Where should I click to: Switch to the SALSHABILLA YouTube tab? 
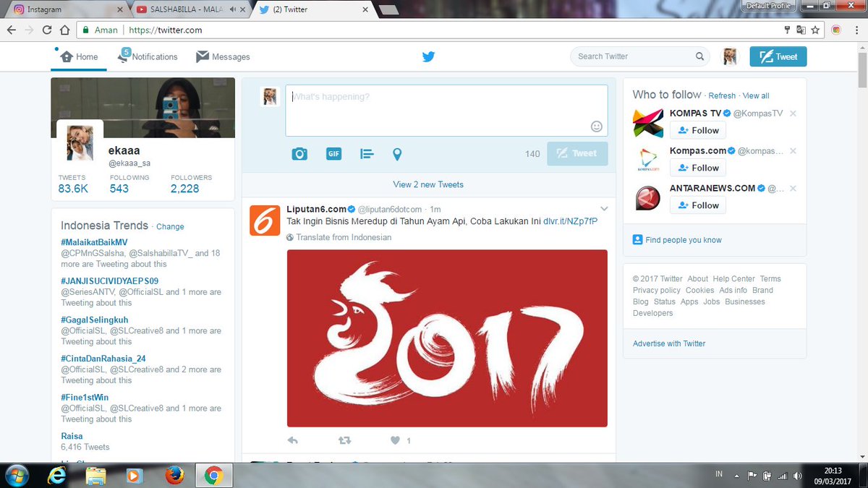click(x=190, y=10)
